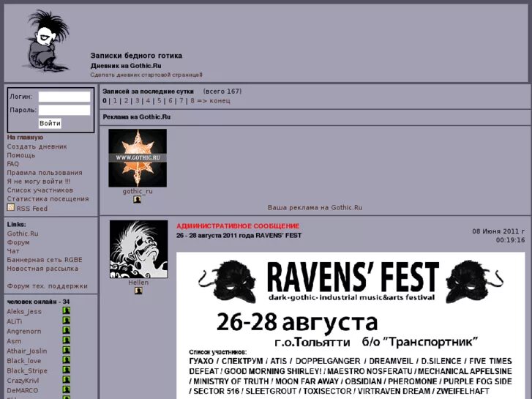Open the Чат link
Screen dimensions: 532x399
[13, 251]
